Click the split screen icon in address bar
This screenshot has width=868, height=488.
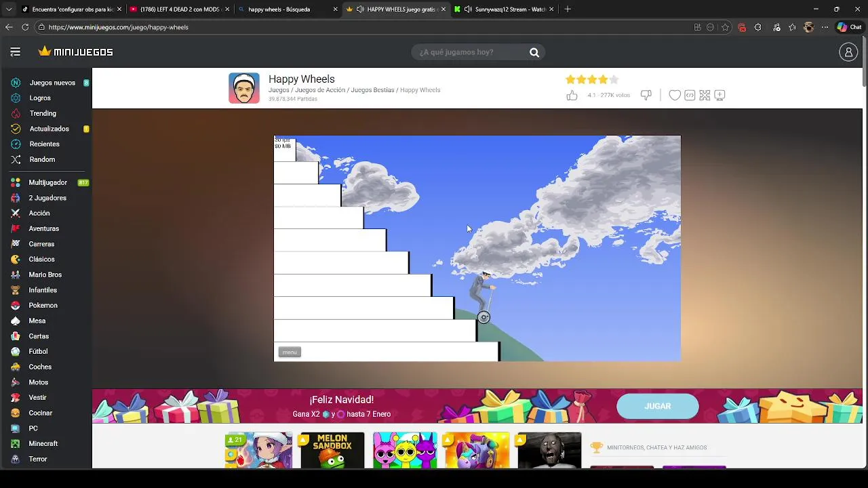tap(697, 27)
